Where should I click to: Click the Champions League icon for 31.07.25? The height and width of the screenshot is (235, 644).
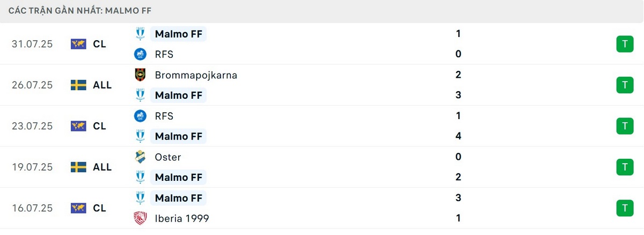point(78,44)
